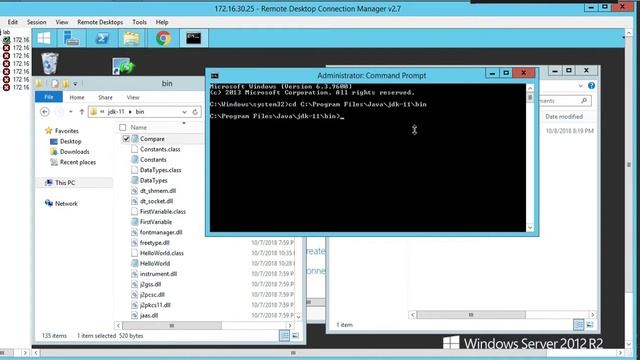Click the desktop shortcut with green arrows

pos(123,66)
